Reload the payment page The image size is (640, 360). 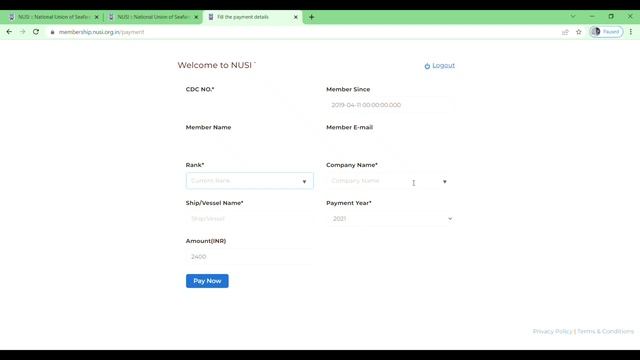click(36, 32)
